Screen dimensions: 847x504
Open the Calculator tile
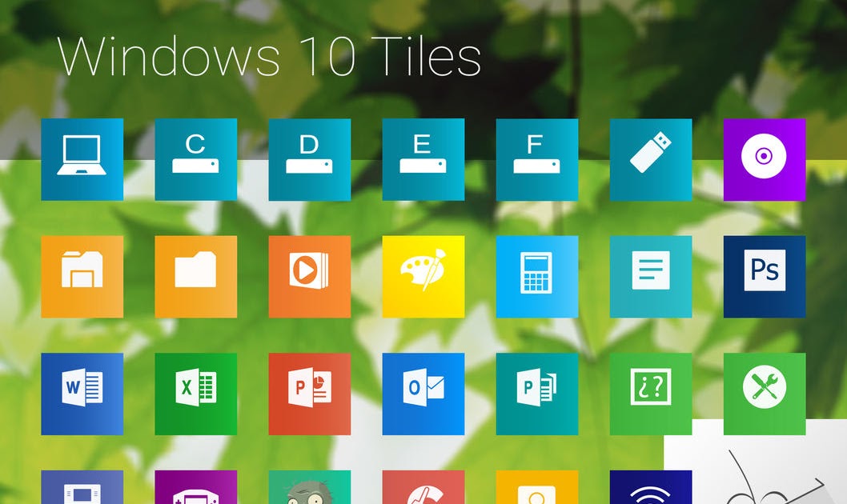coord(537,276)
